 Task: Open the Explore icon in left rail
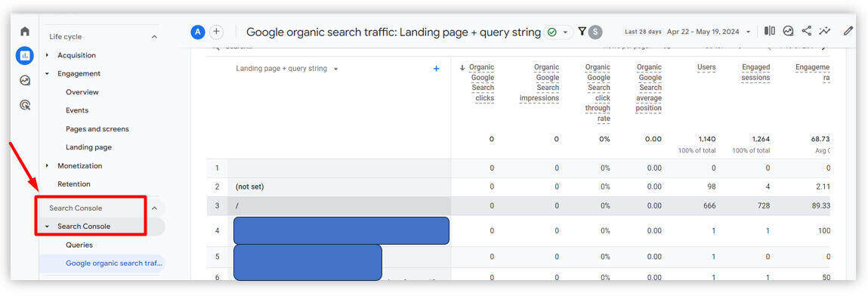click(25, 81)
